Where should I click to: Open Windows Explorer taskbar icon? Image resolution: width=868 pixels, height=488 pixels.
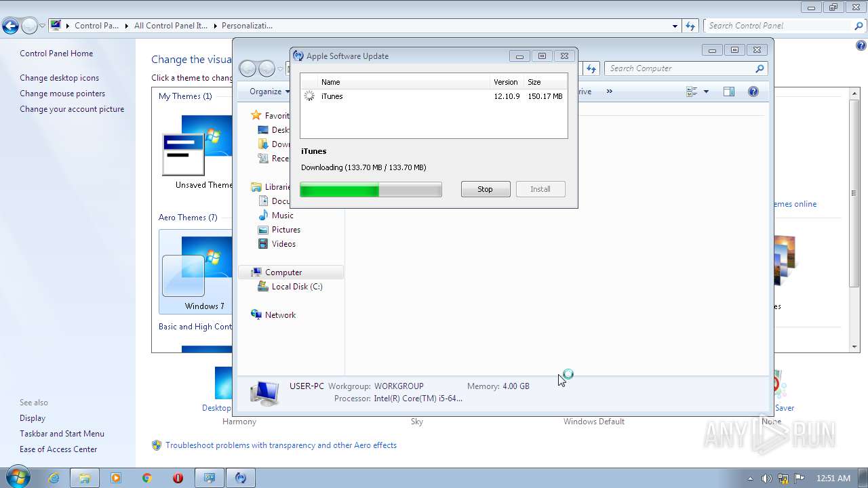click(x=85, y=478)
